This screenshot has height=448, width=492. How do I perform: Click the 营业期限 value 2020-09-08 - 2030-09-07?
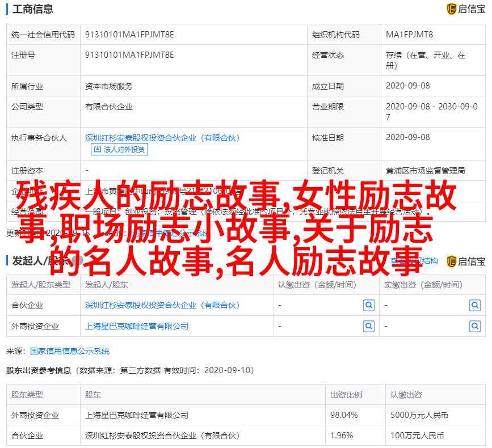click(432, 112)
